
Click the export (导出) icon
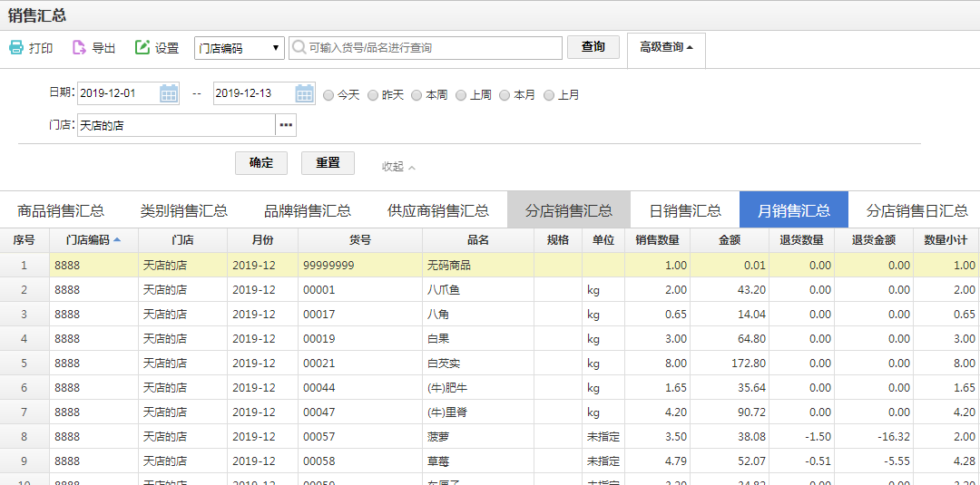[x=79, y=47]
